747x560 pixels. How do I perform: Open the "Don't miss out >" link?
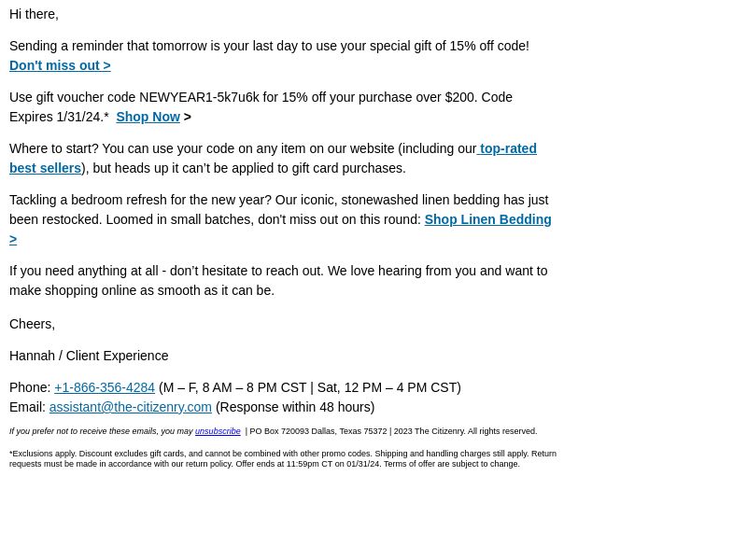[60, 65]
